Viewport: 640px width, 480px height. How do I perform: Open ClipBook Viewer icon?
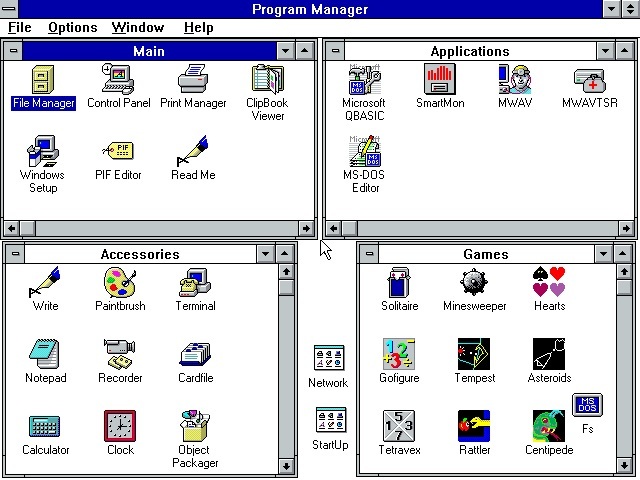(268, 79)
